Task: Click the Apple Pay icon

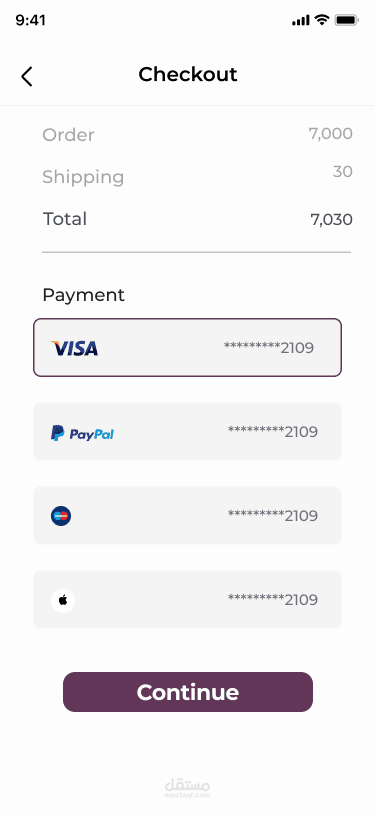Action: coord(63,600)
